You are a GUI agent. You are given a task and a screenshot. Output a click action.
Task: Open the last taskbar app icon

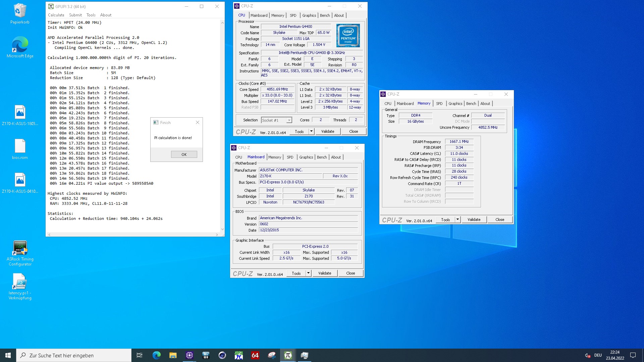[x=305, y=355]
